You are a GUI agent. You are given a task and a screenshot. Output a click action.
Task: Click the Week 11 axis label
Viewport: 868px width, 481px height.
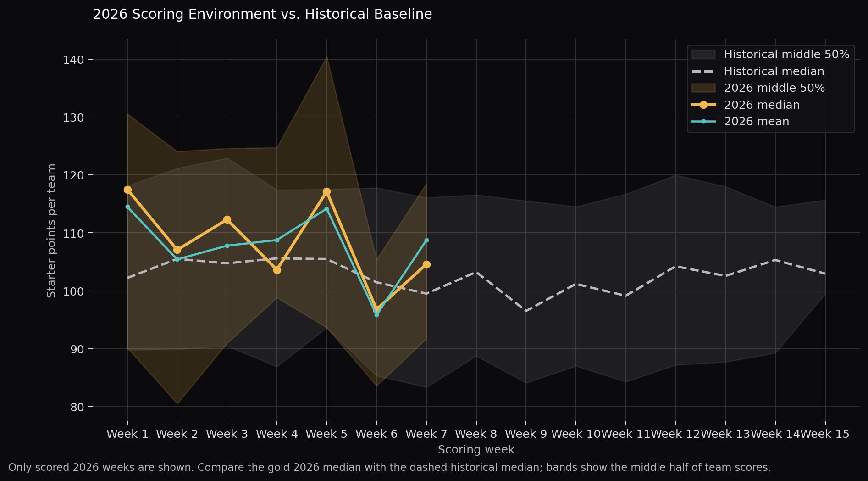point(625,434)
